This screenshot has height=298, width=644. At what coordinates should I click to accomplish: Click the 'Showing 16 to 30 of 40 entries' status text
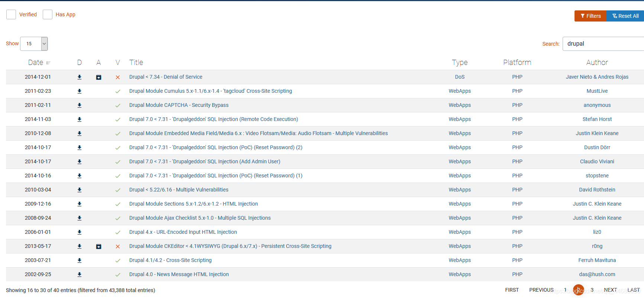click(81, 290)
